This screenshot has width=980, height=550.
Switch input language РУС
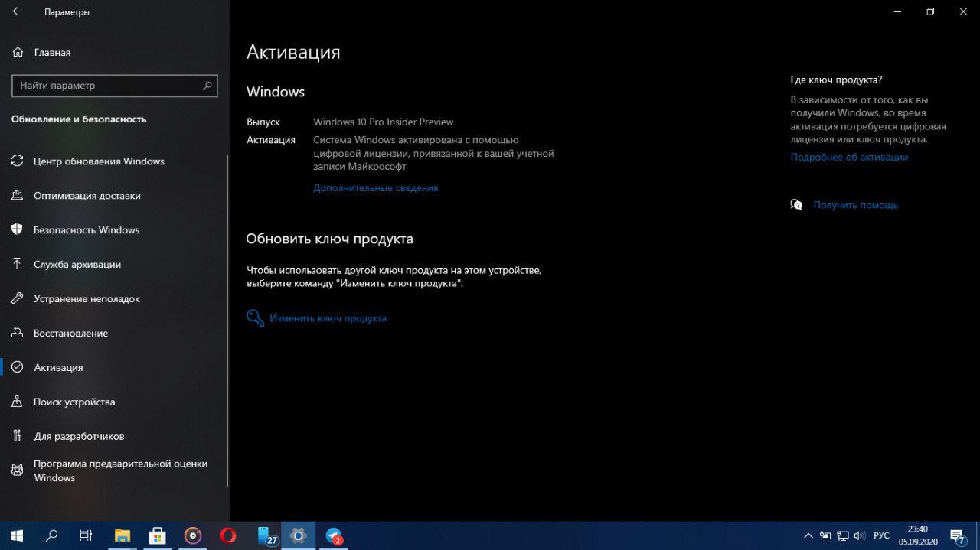click(881, 535)
